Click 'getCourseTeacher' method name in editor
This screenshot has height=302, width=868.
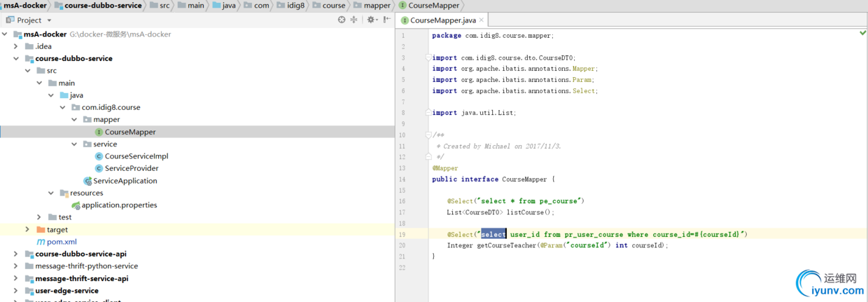click(x=506, y=245)
